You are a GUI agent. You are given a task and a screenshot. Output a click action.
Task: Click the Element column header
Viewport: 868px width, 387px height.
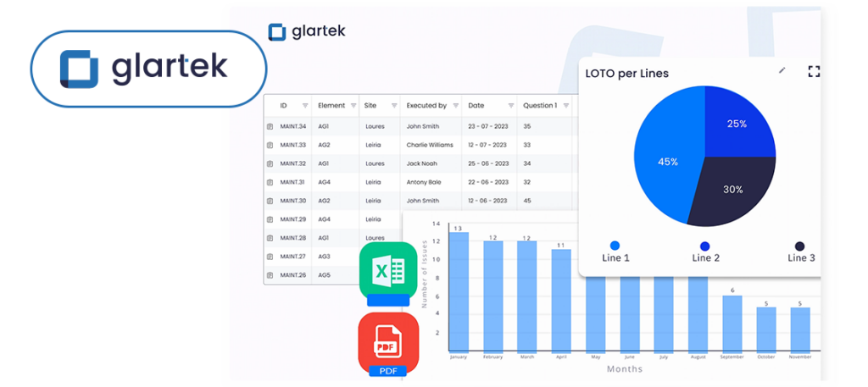[x=331, y=106]
